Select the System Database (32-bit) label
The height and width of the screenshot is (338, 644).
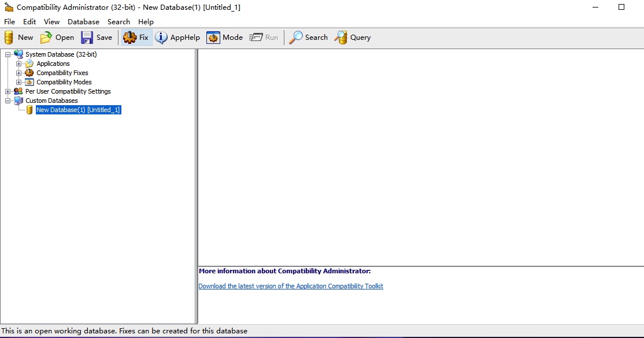[x=61, y=54]
